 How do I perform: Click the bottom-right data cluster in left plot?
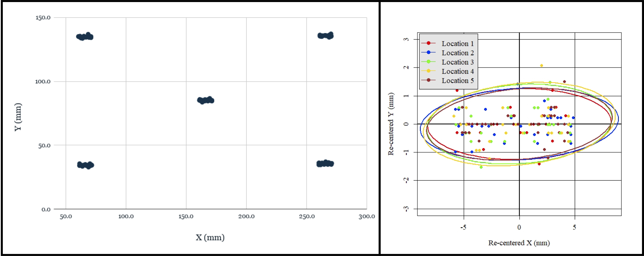[x=325, y=164]
